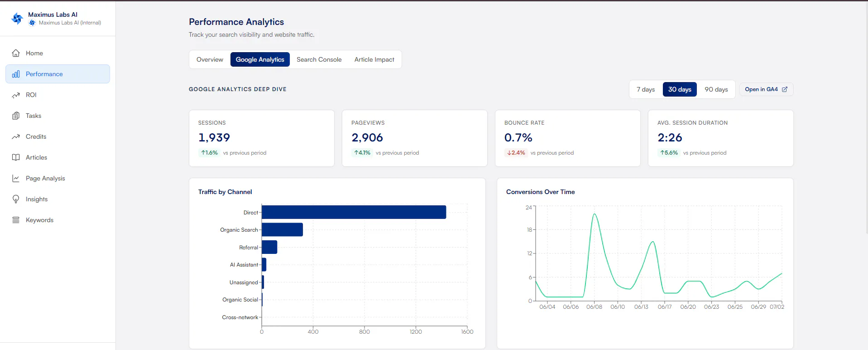Open the Articles section
868x350 pixels.
pos(58,157)
